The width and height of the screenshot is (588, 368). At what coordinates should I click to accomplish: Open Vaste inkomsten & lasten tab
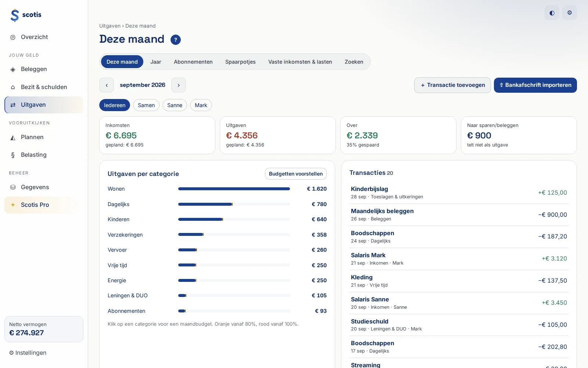click(x=300, y=62)
